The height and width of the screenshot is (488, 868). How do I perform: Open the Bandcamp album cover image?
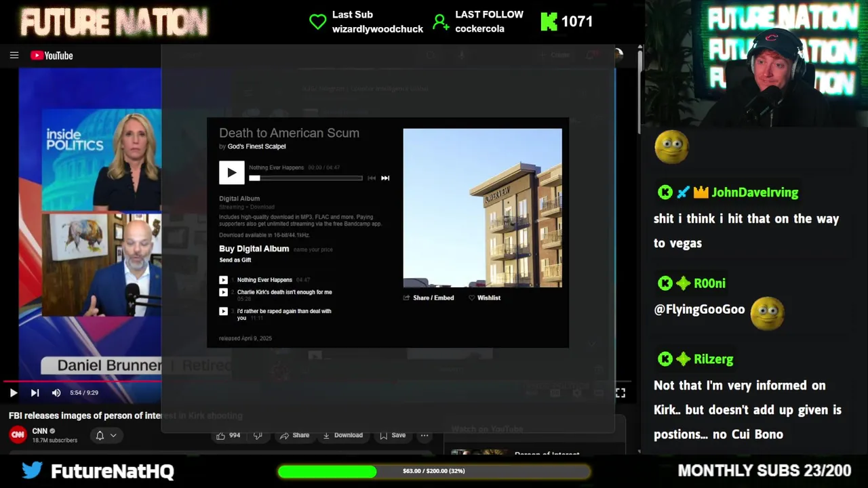[482, 208]
